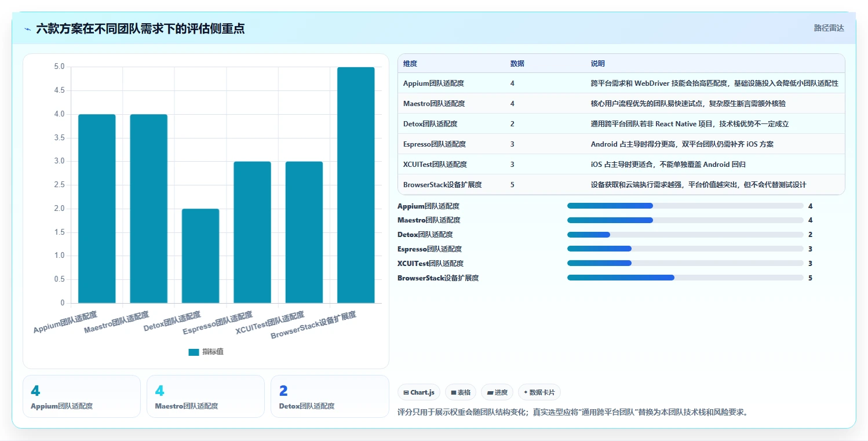Click the value 5 beside BrowserStack progress bar
The height and width of the screenshot is (441, 868).
click(x=810, y=278)
